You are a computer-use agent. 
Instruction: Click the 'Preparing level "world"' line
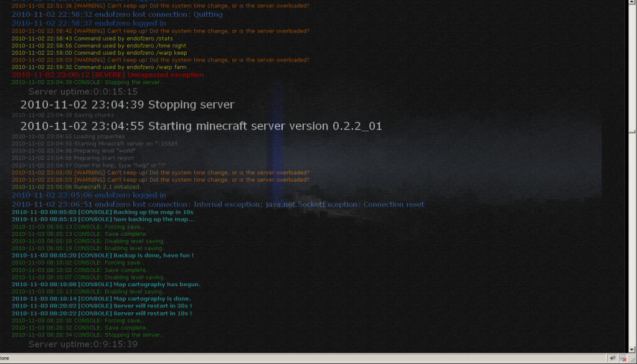coord(73,151)
